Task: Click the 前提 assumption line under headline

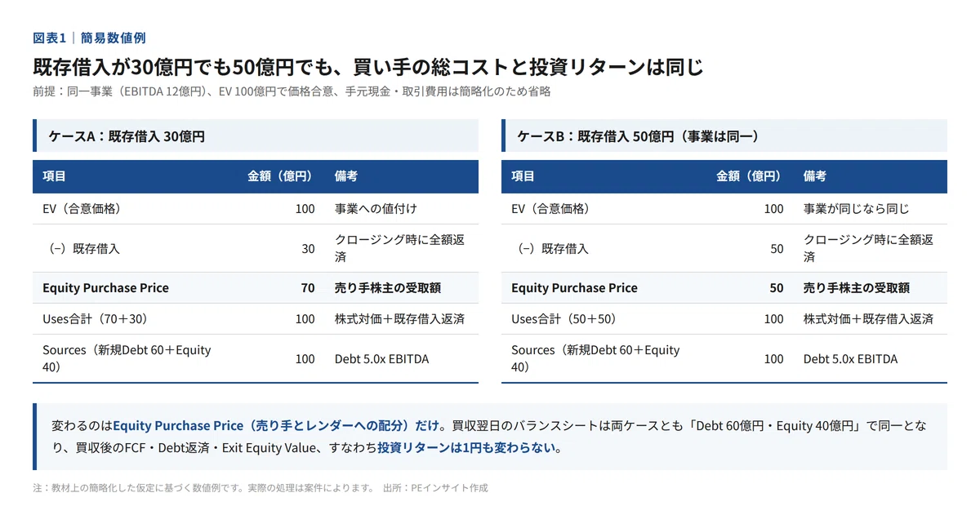Action: pyautogui.click(x=292, y=91)
